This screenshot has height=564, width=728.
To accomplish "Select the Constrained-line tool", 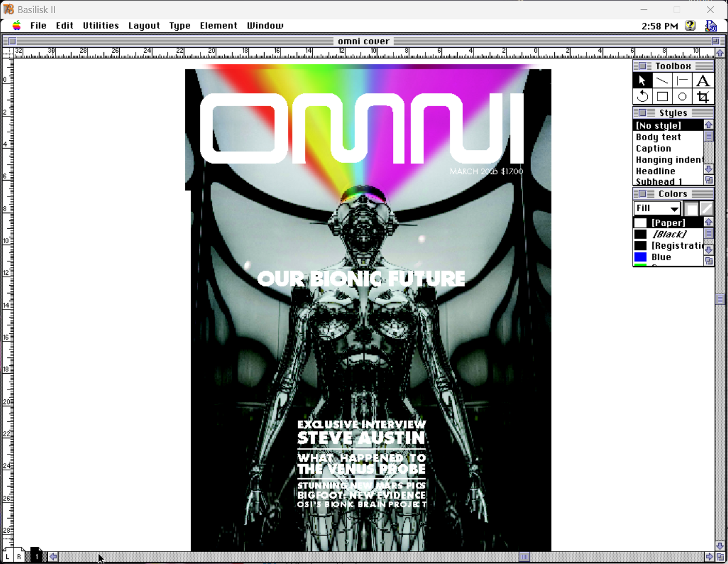I will pos(683,80).
